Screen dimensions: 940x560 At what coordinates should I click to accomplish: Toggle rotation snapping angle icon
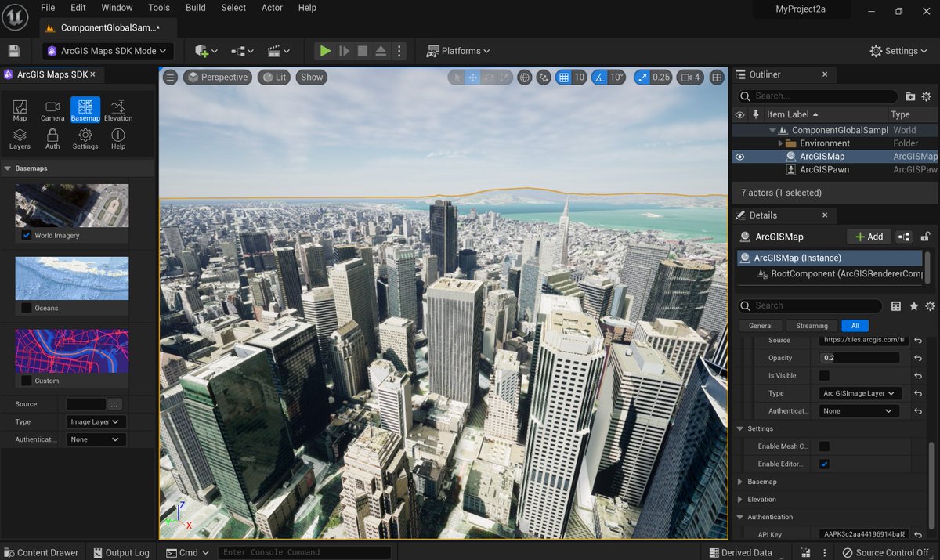[599, 78]
